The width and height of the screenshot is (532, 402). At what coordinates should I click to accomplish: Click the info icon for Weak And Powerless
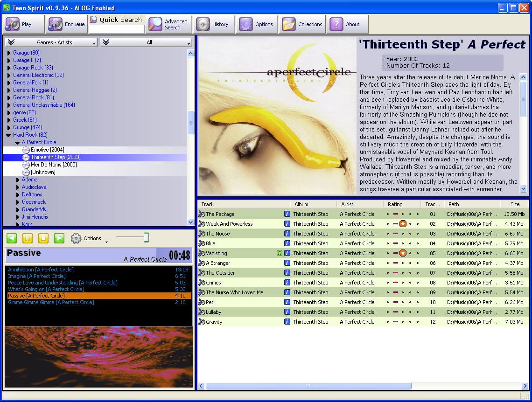point(287,224)
